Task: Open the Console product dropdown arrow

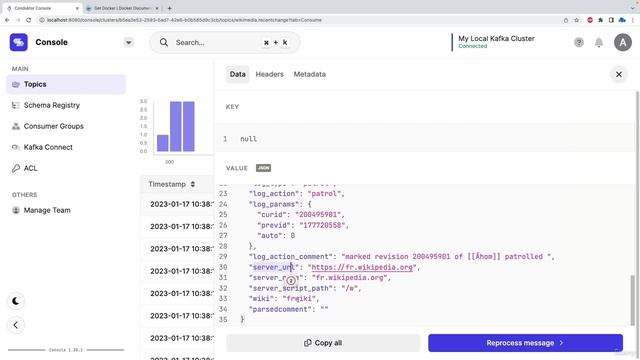Action: tap(128, 42)
